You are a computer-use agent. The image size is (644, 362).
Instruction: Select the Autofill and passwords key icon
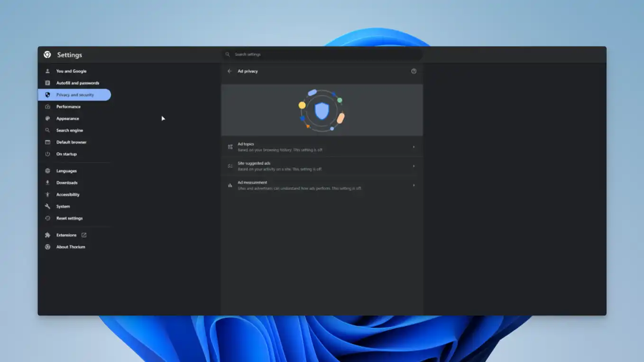47,82
